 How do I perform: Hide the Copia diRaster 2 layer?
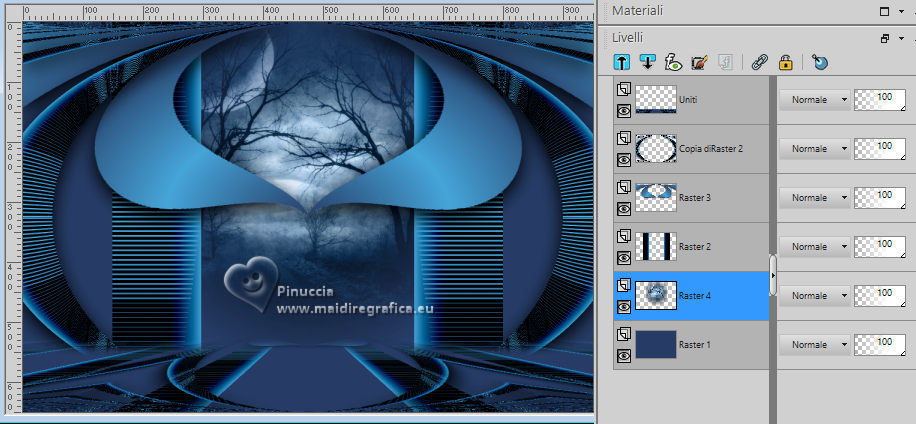coord(624,159)
